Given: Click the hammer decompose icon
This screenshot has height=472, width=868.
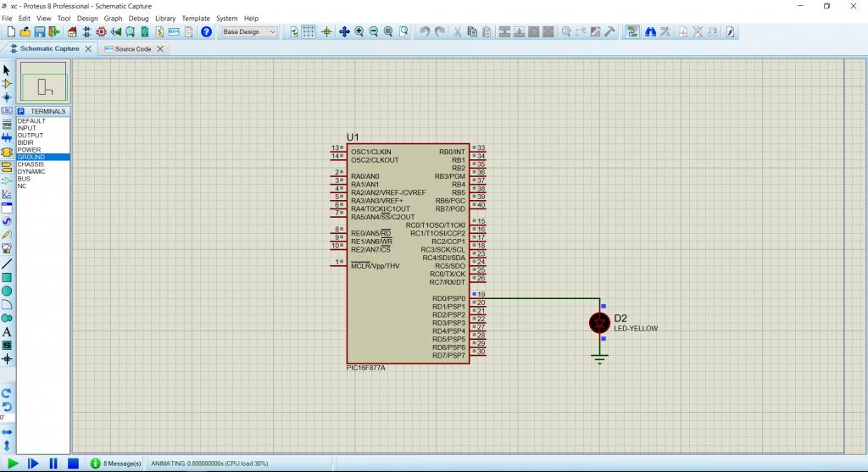Looking at the screenshot, I should 609,32.
